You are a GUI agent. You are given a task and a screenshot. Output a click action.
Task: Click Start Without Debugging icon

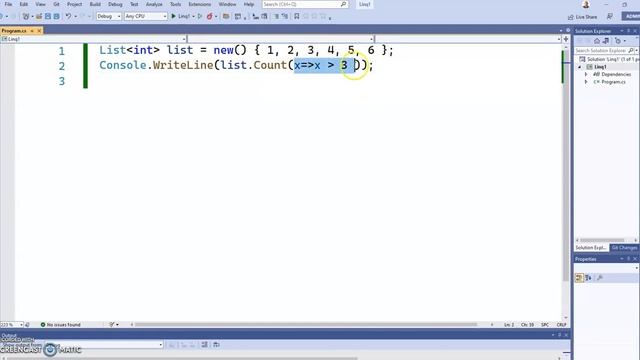click(x=200, y=16)
